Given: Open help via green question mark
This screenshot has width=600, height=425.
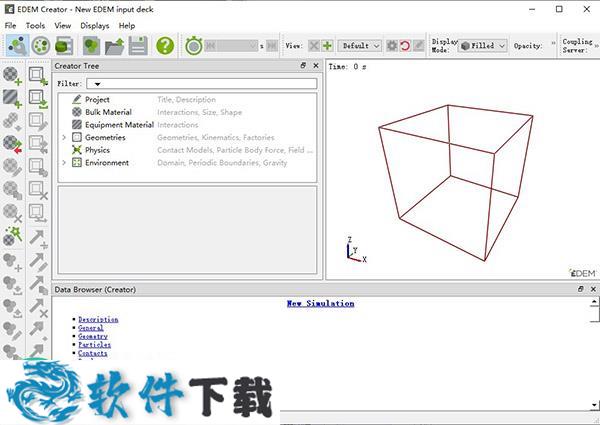Looking at the screenshot, I should 165,46.
